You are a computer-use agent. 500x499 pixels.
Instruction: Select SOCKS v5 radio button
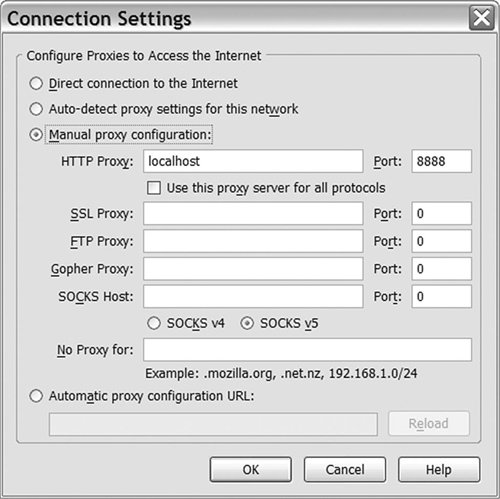pyautogui.click(x=247, y=323)
